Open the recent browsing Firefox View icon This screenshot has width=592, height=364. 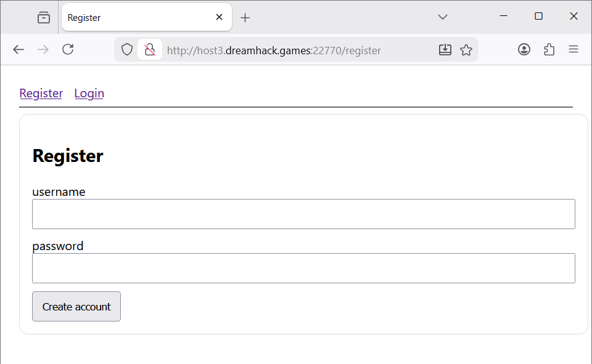[44, 17]
